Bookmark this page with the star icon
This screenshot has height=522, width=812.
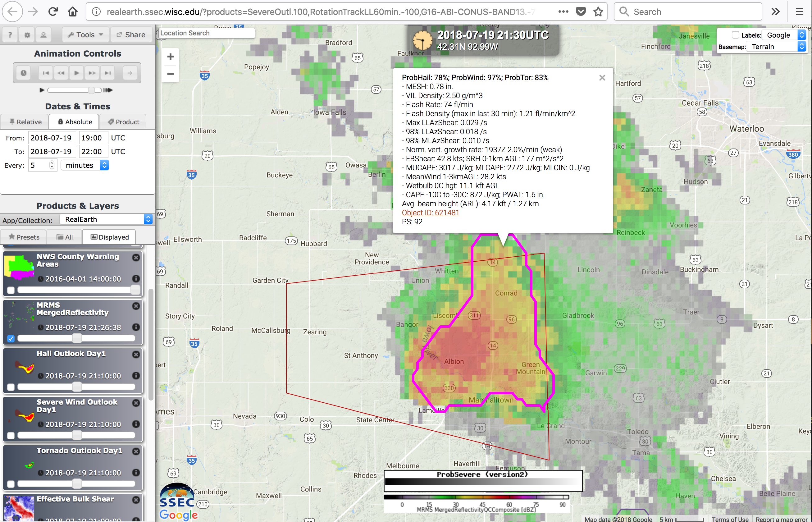598,12
